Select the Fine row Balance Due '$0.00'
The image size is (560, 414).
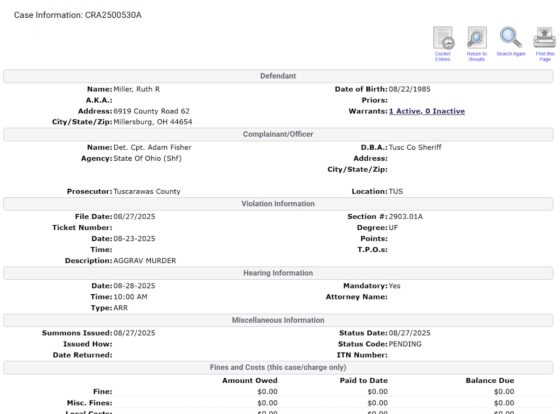click(x=504, y=391)
